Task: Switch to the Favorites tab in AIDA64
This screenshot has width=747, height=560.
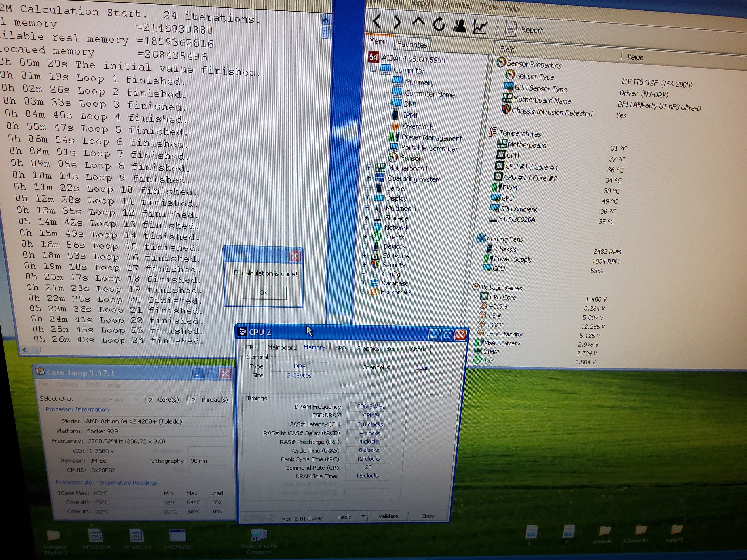Action: click(412, 44)
